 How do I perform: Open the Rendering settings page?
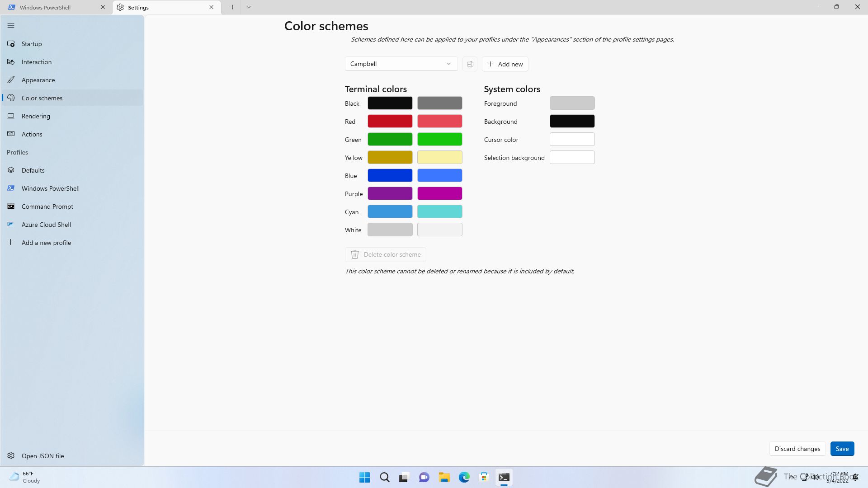(x=36, y=116)
